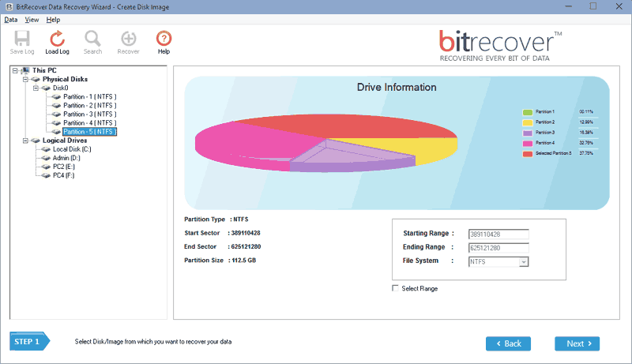Collapse the Disk0 tree node

pos(36,88)
